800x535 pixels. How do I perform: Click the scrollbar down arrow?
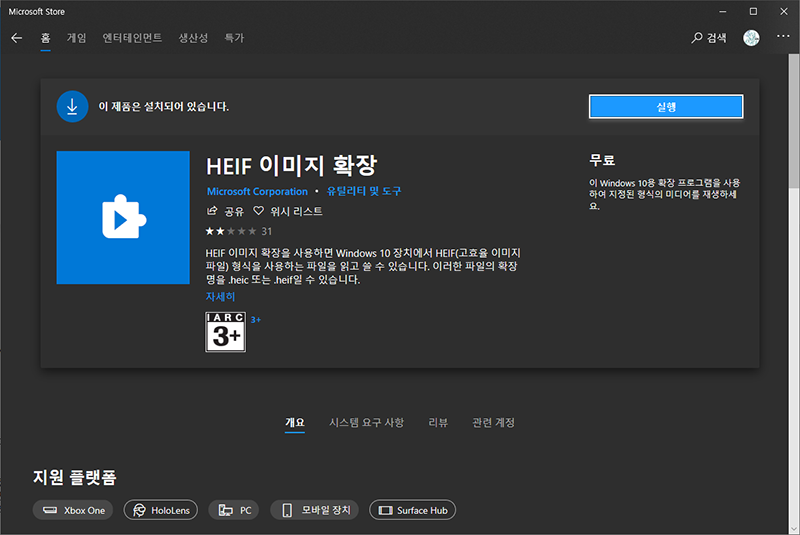794,529
